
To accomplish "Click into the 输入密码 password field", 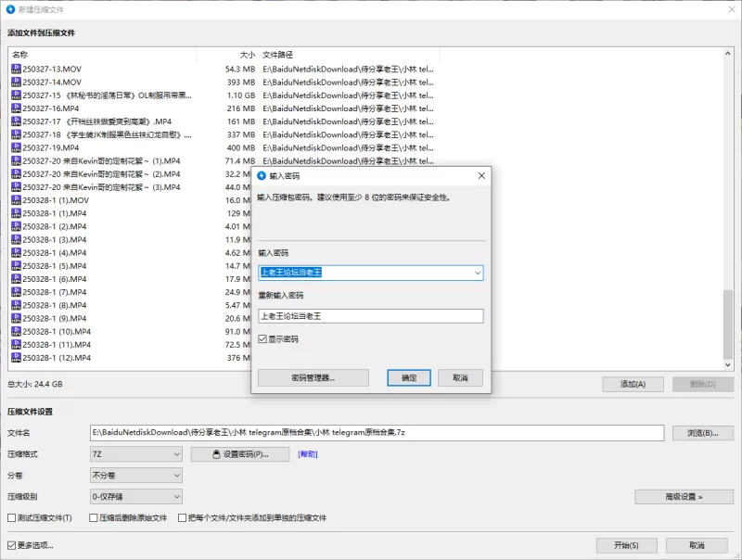I will coord(371,273).
